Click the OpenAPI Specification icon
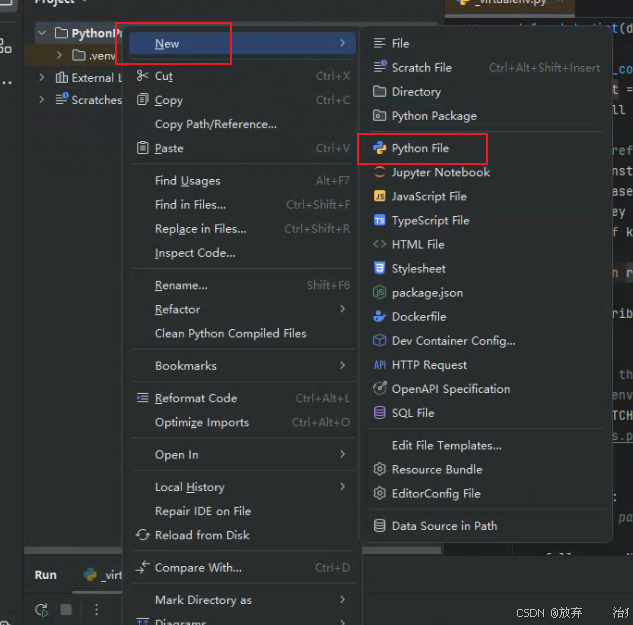 coord(379,388)
